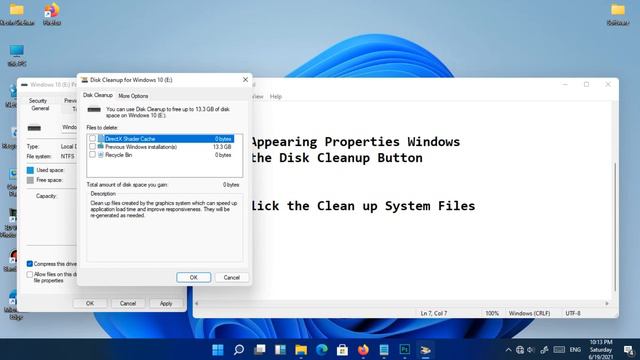Click OK in the Properties window
This screenshot has width=640, height=360.
click(x=90, y=303)
